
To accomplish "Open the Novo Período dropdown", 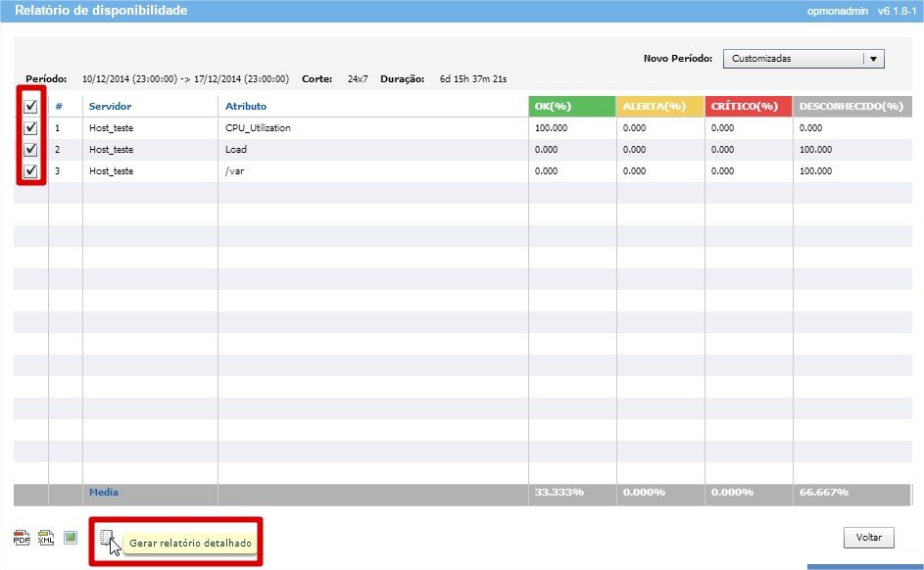I will click(802, 59).
